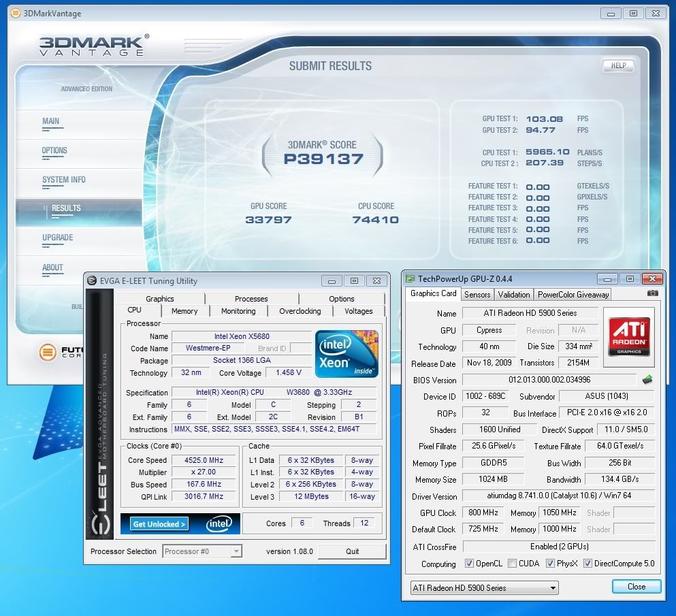Click the Core Speed 4525.0 MHz value
676x616 pixels.
click(204, 460)
